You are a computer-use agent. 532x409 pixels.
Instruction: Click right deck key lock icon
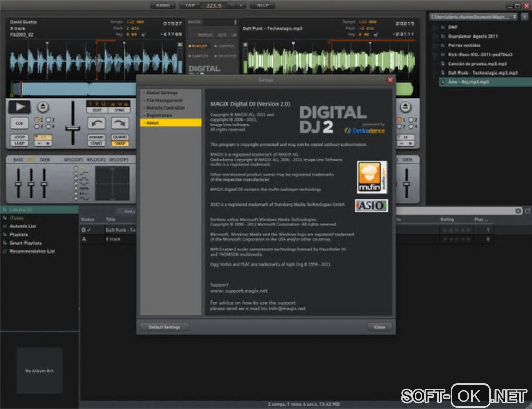[x=376, y=34]
